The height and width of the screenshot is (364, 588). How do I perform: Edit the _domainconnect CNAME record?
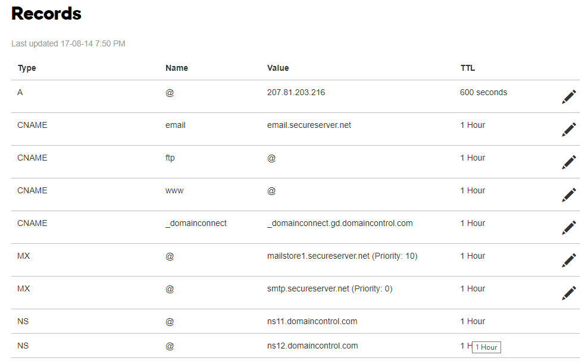[568, 227]
